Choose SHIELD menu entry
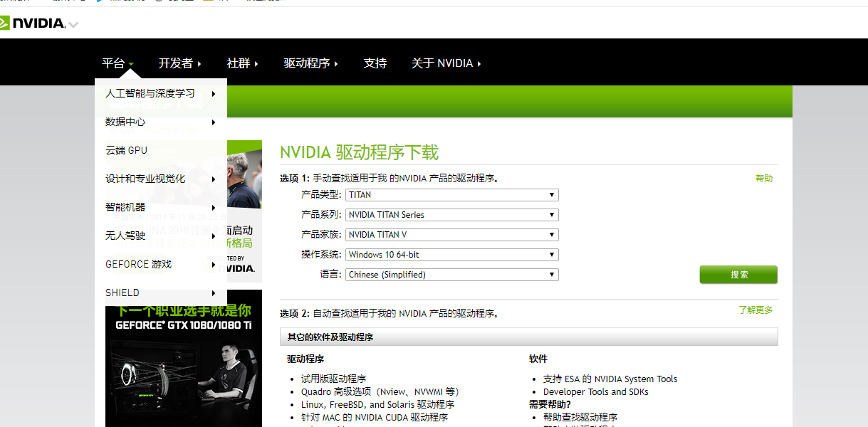Image resolution: width=868 pixels, height=427 pixels. click(x=161, y=292)
